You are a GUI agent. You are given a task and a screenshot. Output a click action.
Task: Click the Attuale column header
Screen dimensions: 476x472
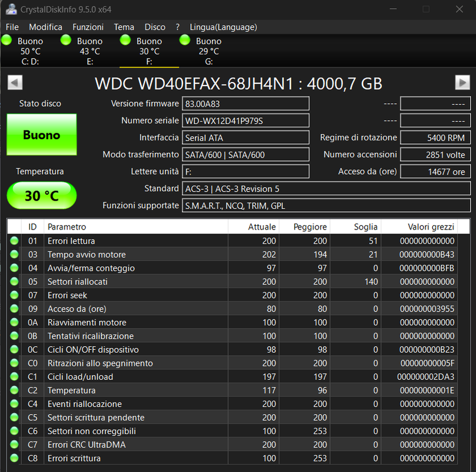point(253,227)
